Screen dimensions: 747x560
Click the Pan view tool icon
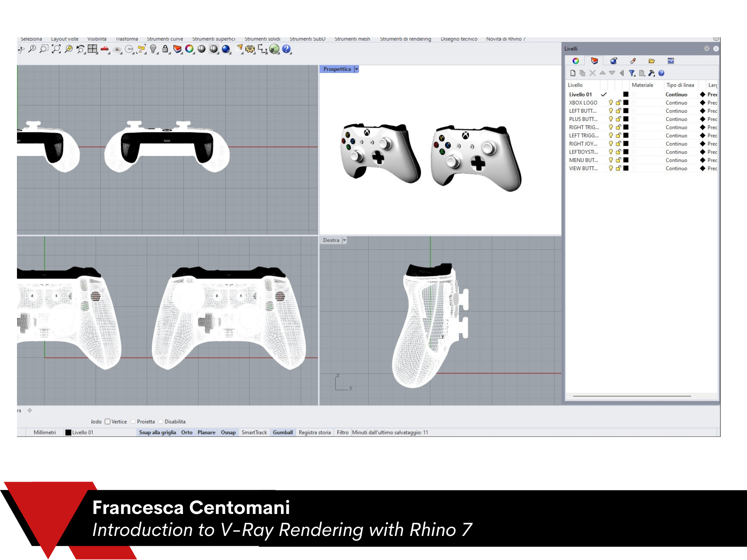tap(21, 49)
